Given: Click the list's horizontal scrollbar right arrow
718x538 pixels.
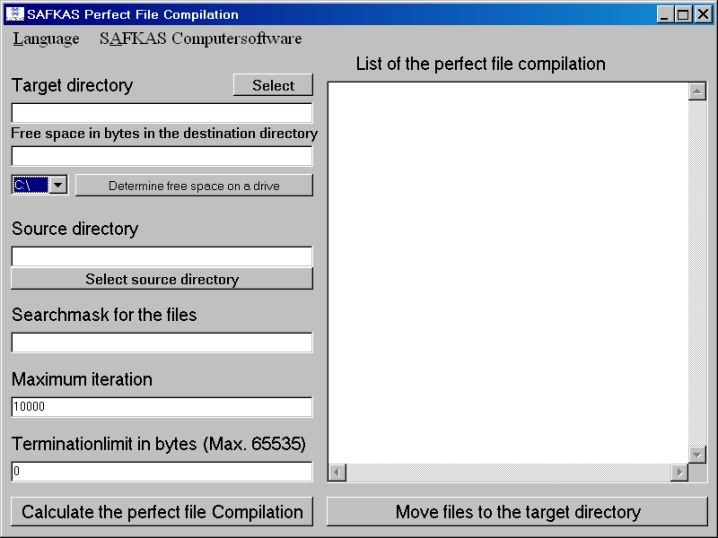Looking at the screenshot, I should (680, 471).
